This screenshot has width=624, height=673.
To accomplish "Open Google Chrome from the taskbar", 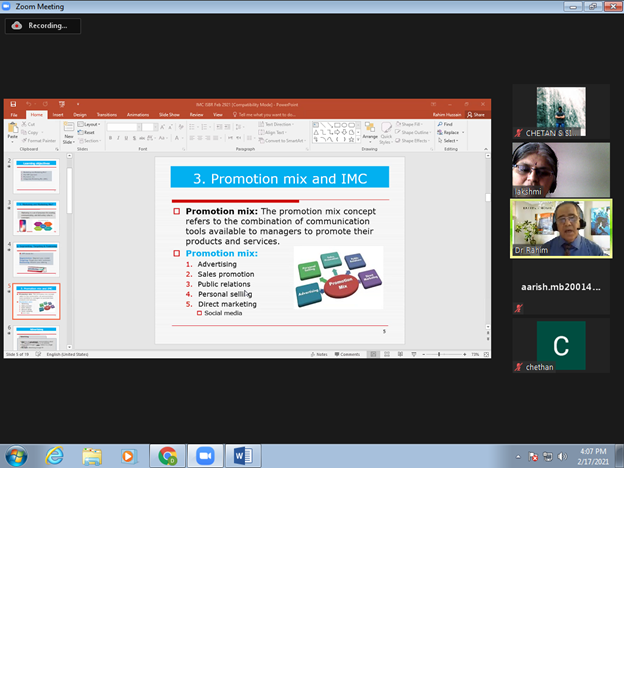I will coord(168,456).
